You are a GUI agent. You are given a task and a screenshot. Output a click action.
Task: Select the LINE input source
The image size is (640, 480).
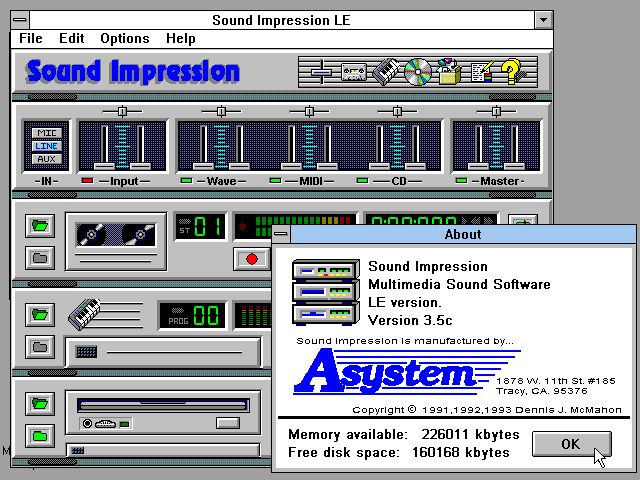tap(47, 146)
